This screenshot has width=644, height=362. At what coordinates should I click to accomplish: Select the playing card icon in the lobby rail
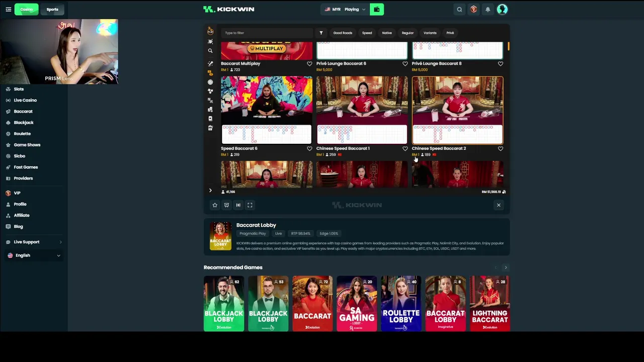pyautogui.click(x=210, y=119)
